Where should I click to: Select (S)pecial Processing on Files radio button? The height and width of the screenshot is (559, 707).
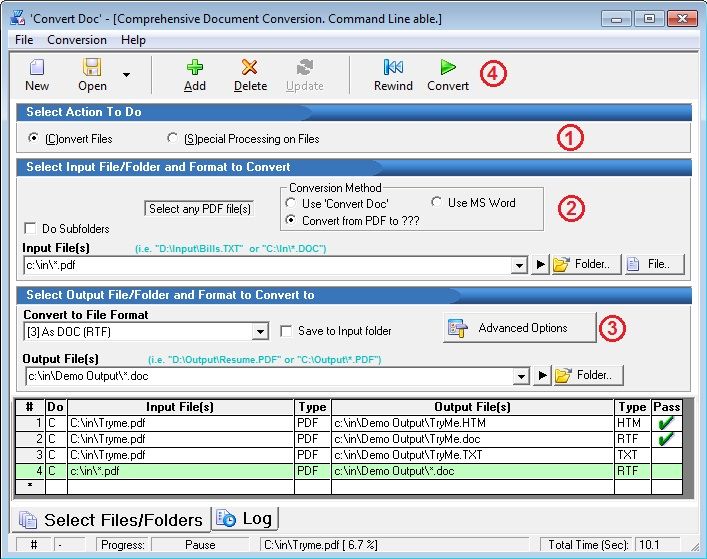coord(172,138)
